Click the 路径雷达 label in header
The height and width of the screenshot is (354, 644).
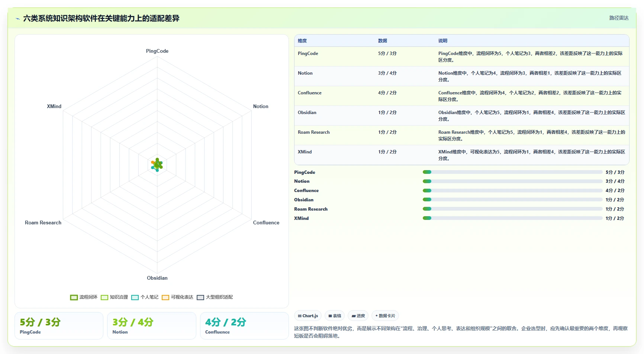point(619,18)
